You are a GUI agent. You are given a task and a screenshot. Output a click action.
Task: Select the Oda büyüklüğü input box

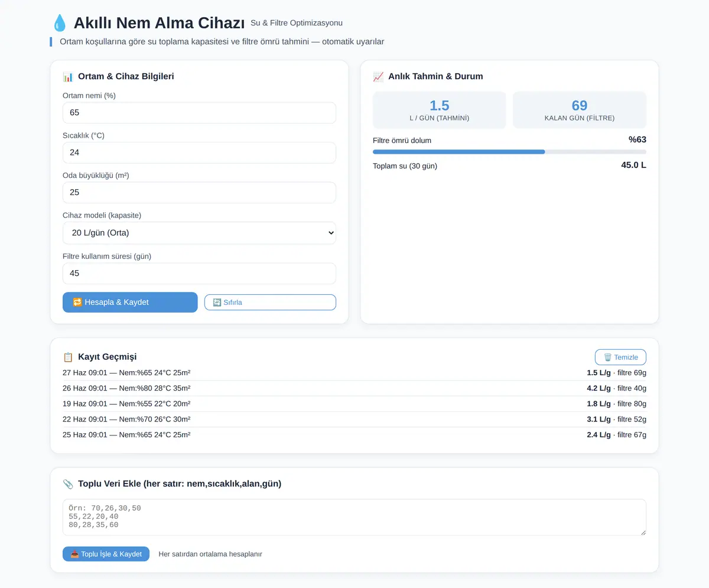199,193
